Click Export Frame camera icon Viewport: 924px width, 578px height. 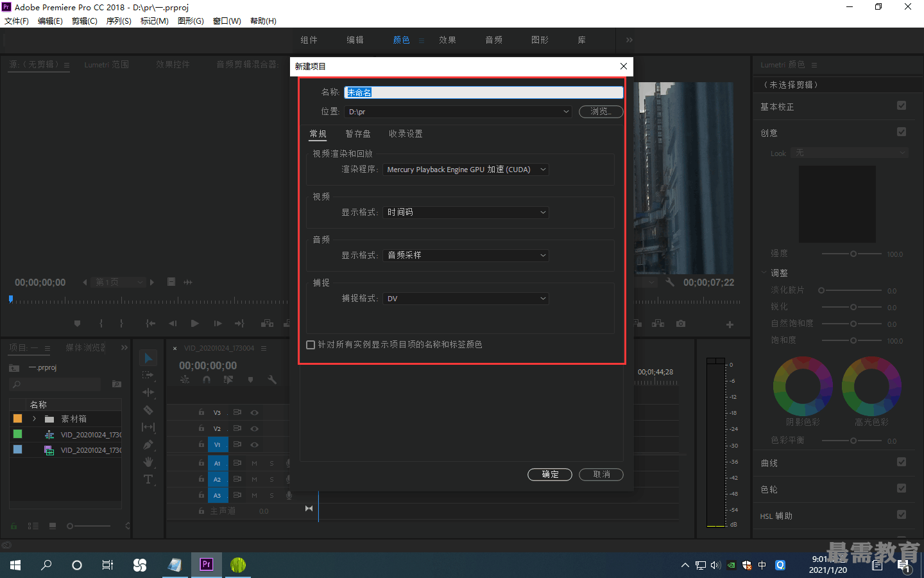click(681, 324)
